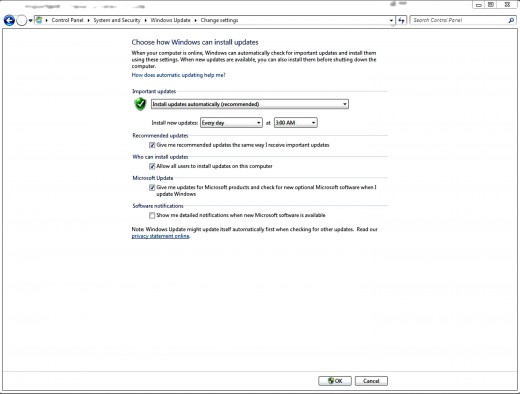Viewport: 520px width, 394px height.
Task: Open recent pages arrow beside Forward button
Action: tap(30, 20)
